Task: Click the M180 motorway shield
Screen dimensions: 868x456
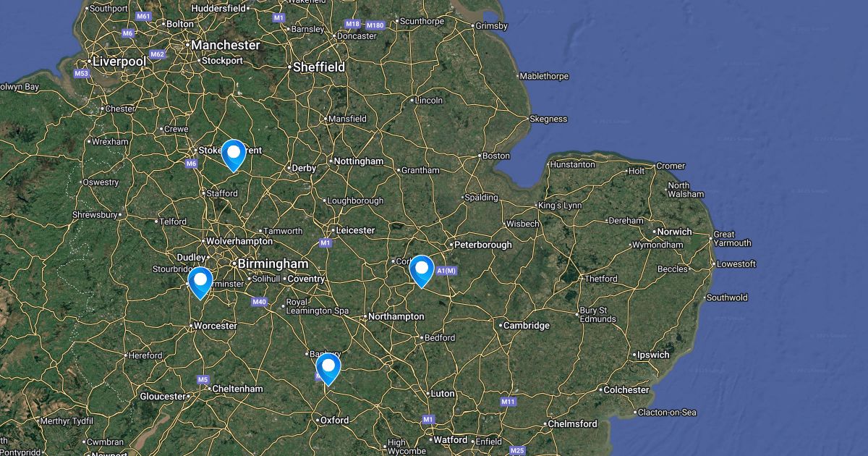Action: (375, 25)
